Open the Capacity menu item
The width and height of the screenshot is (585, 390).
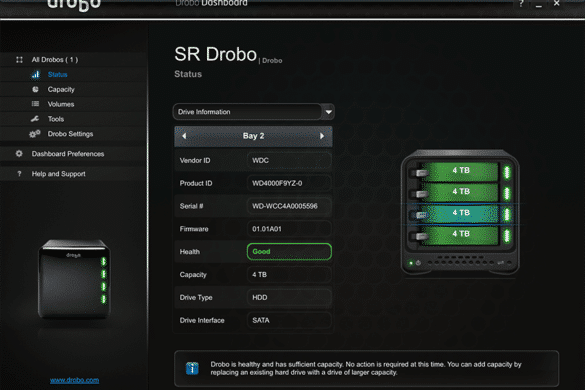pyautogui.click(x=61, y=89)
